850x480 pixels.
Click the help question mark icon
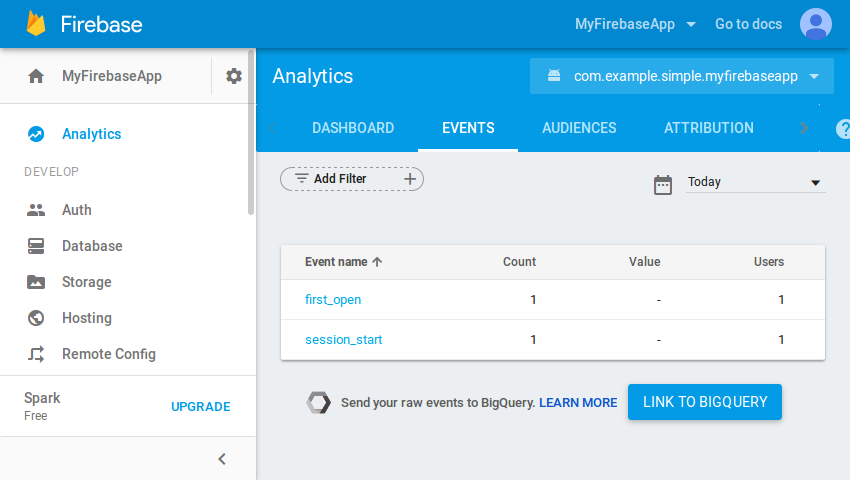(843, 129)
